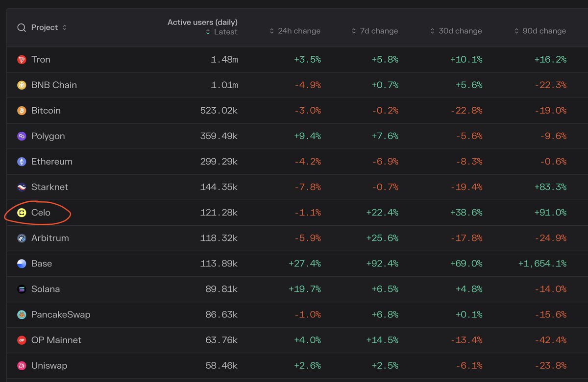
Task: Click Ethereum's -6.9% 7d change value
Action: pyautogui.click(x=385, y=162)
